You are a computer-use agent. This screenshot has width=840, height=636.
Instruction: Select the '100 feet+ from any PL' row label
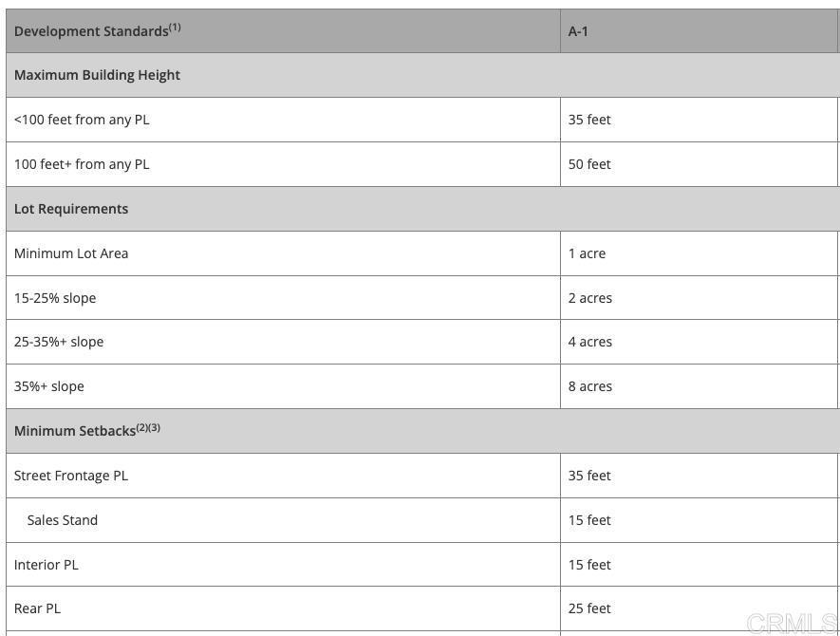(82, 164)
